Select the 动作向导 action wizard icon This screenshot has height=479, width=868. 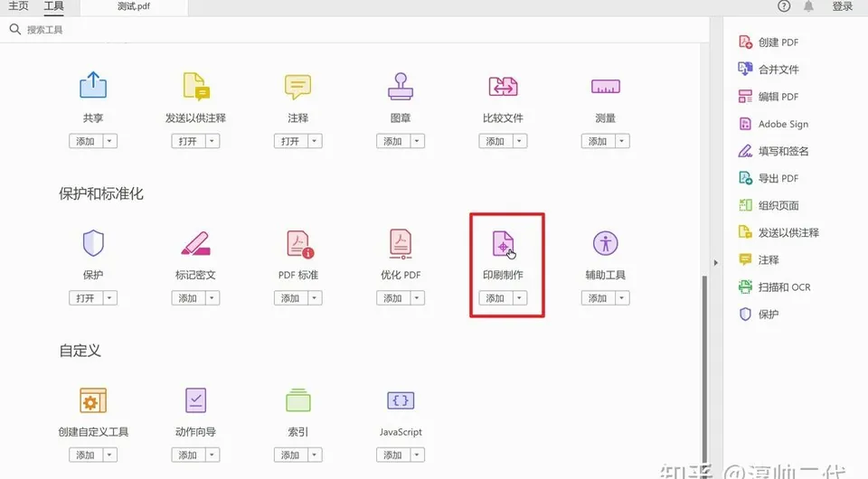click(196, 399)
